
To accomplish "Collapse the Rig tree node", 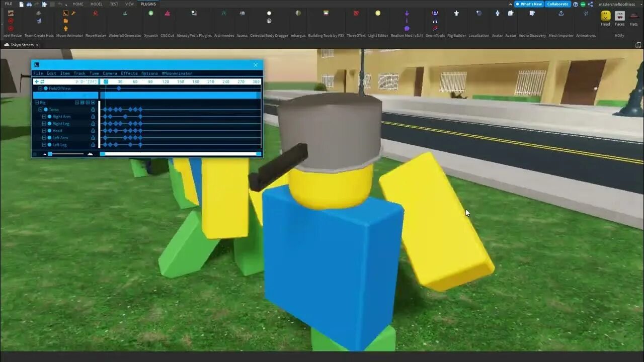I will (x=36, y=103).
